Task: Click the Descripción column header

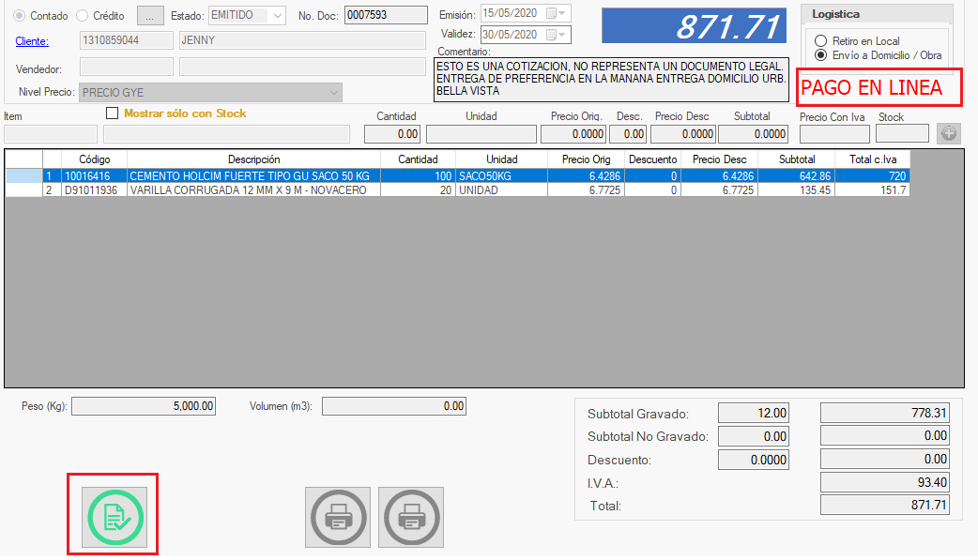Action: tap(253, 159)
